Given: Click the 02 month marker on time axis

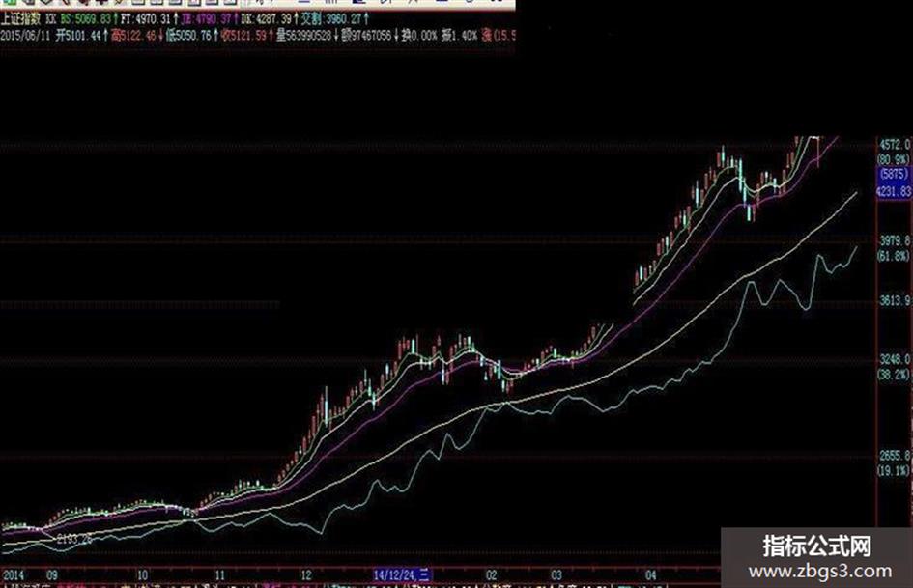Looking at the screenshot, I should pyautogui.click(x=492, y=575).
